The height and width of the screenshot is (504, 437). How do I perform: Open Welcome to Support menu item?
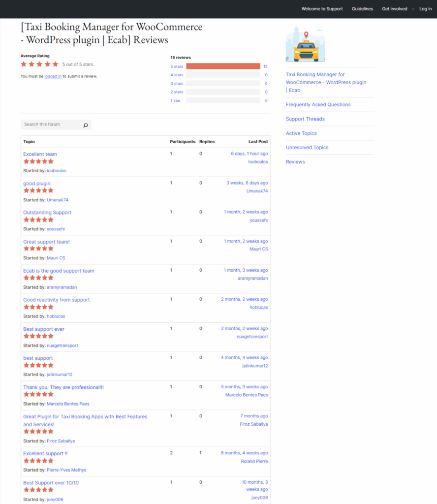[x=322, y=9]
